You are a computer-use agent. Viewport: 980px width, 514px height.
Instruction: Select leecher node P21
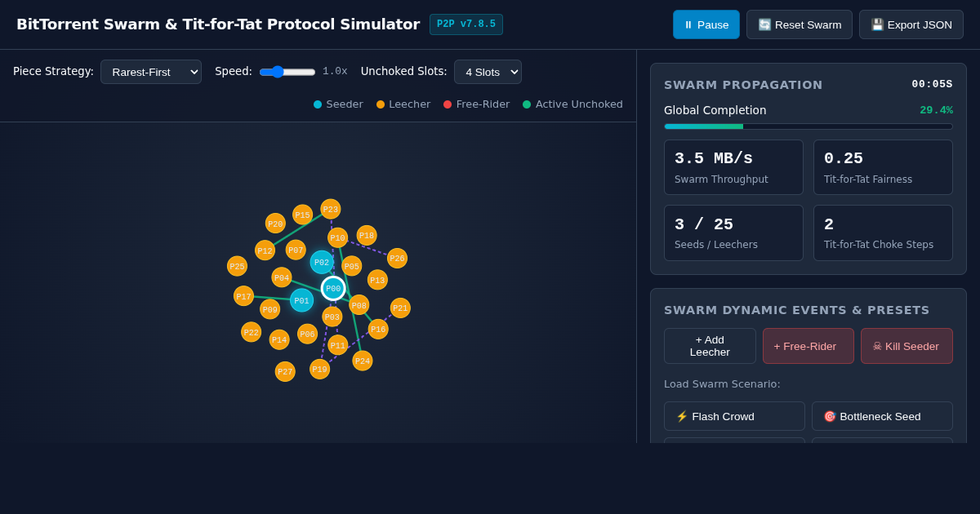(400, 308)
